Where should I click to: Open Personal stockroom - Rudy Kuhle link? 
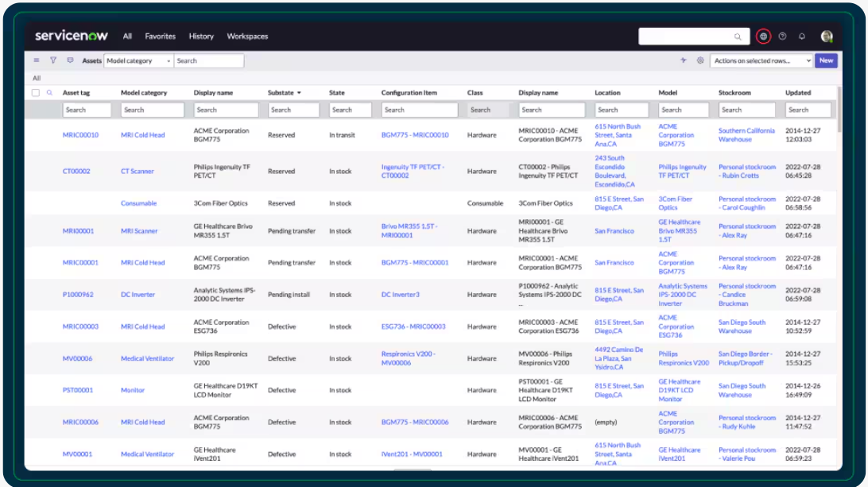(746, 422)
